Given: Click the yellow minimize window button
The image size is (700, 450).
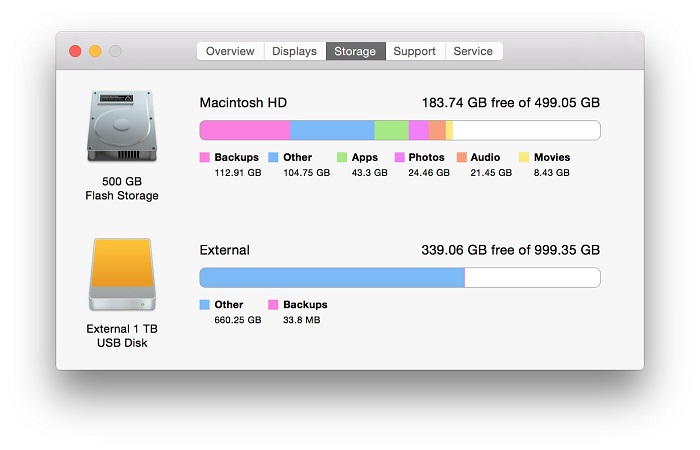Looking at the screenshot, I should 95,51.
